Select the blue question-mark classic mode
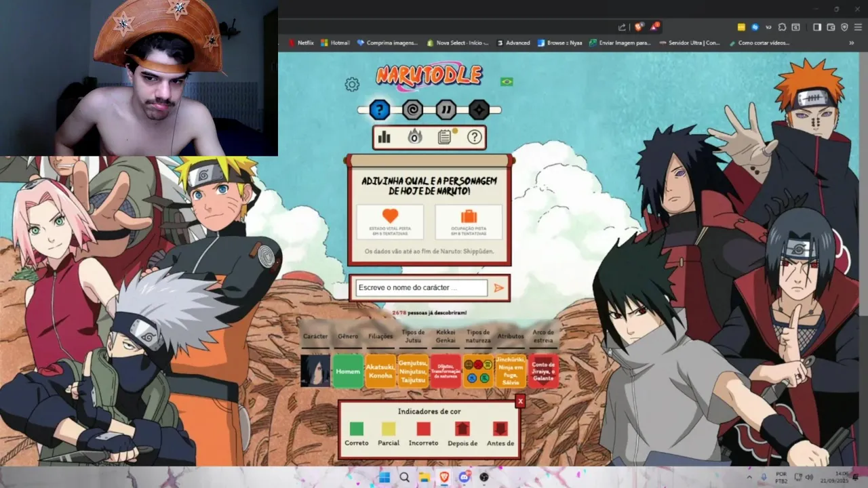The height and width of the screenshot is (488, 868). (380, 110)
